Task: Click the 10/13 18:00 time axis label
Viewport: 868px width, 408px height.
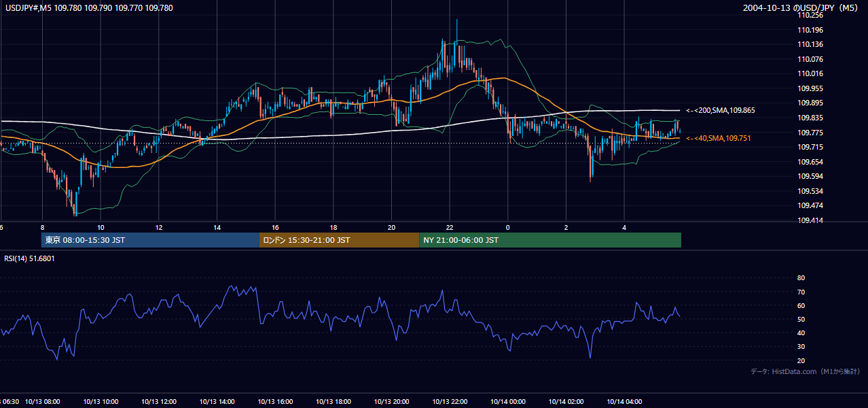Action: [x=333, y=401]
